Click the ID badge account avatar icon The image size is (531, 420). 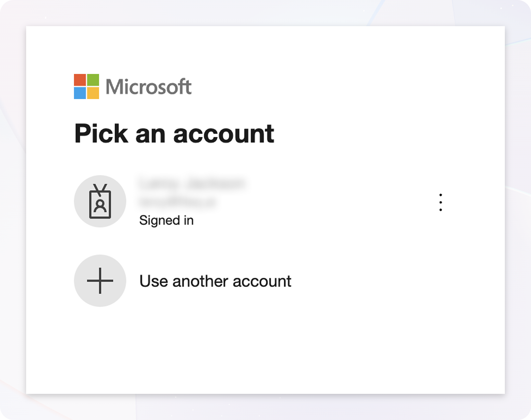[100, 201]
